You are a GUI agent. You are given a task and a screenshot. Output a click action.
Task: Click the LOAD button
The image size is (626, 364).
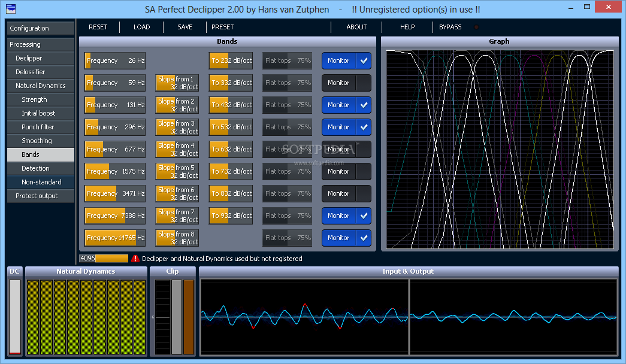tap(142, 27)
